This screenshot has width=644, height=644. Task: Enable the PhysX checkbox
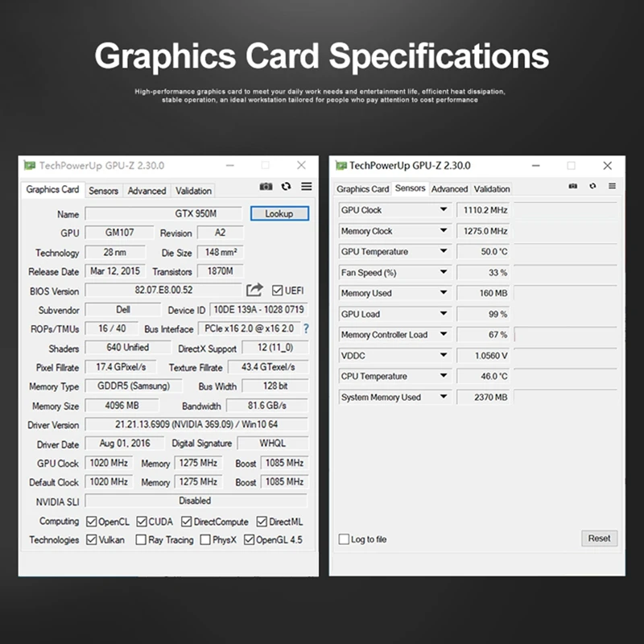(205, 539)
